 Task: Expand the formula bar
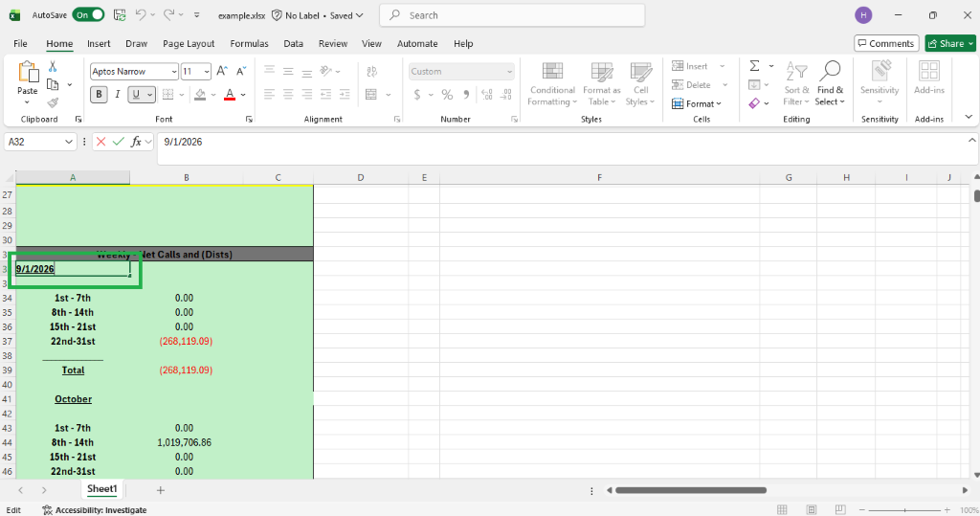(x=972, y=140)
